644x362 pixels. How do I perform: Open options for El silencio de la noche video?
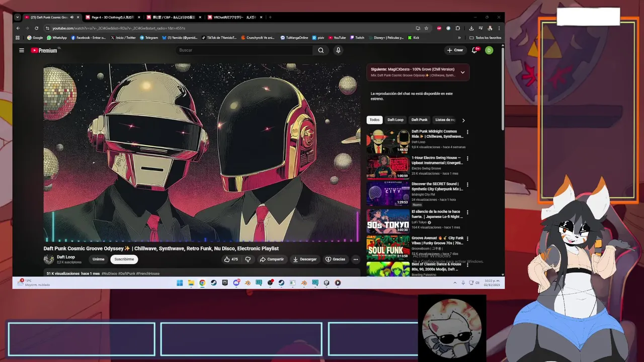click(467, 212)
